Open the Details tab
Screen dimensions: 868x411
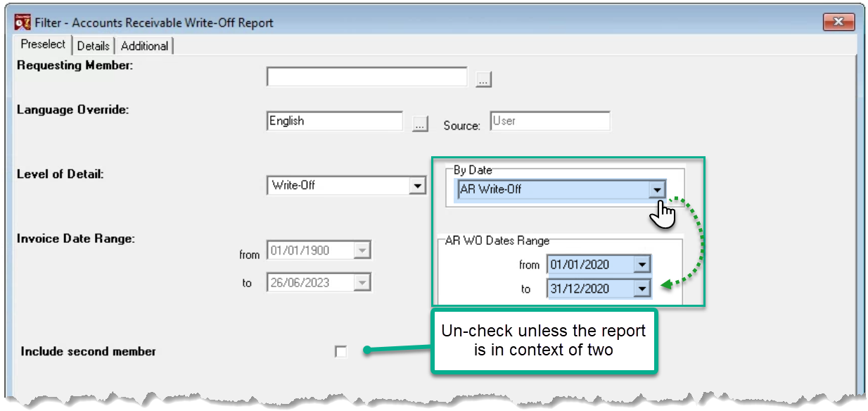(94, 46)
